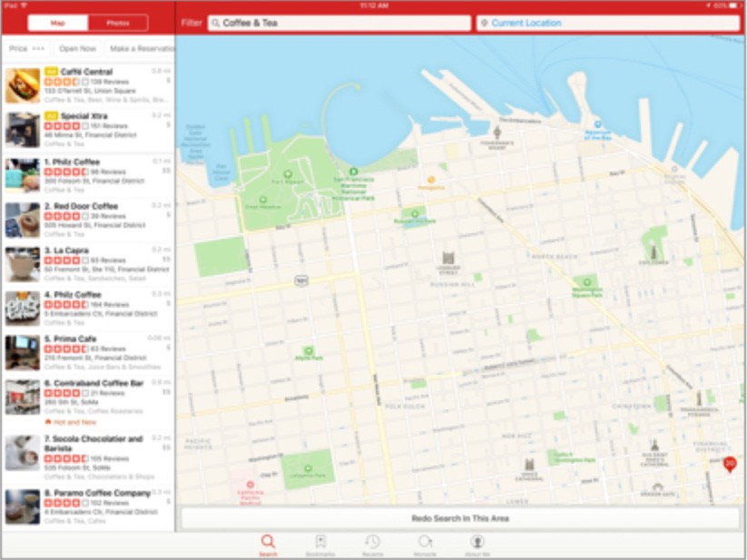Open the Monocle tab
The width and height of the screenshot is (747, 560).
425,545
